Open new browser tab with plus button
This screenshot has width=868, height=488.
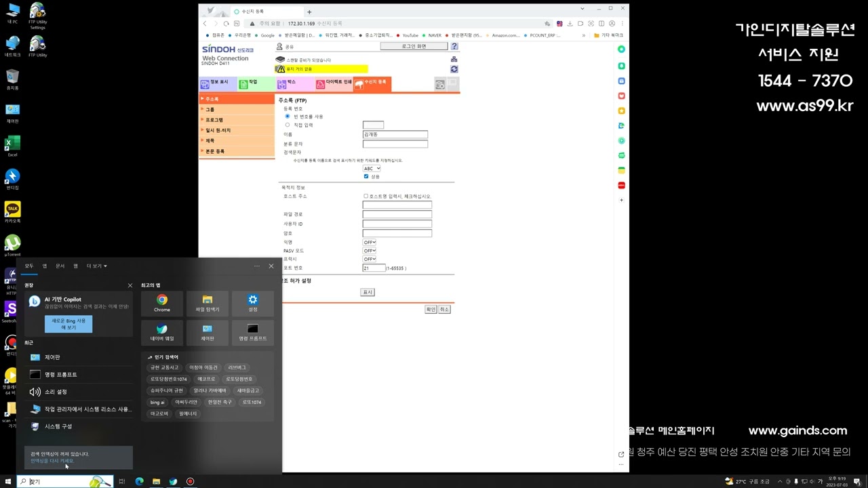[309, 12]
